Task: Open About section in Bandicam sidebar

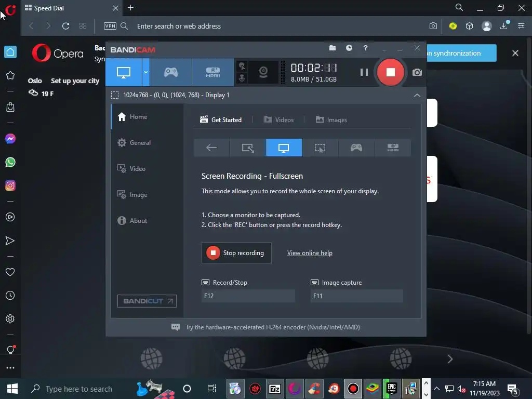Action: [147, 220]
